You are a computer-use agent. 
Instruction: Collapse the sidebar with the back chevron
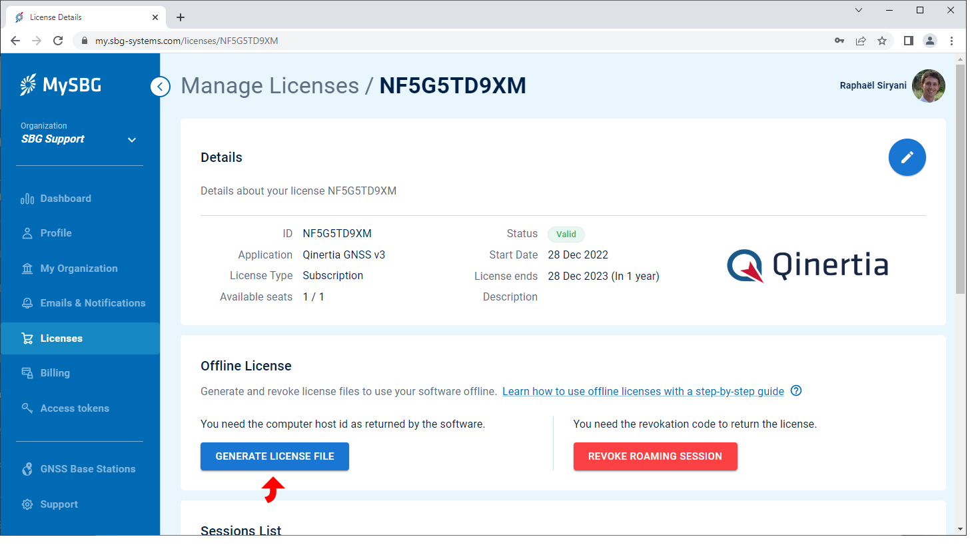click(160, 86)
